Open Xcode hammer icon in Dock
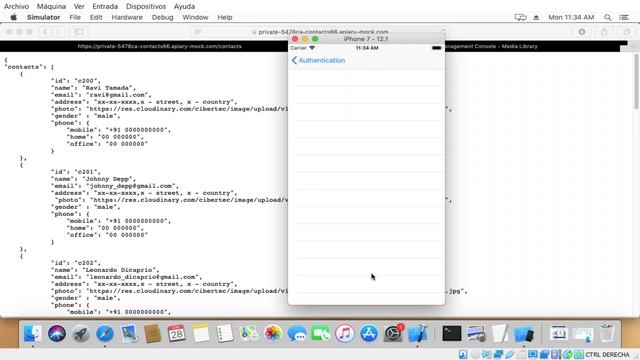Screen dimensions: 640x360 417,333
